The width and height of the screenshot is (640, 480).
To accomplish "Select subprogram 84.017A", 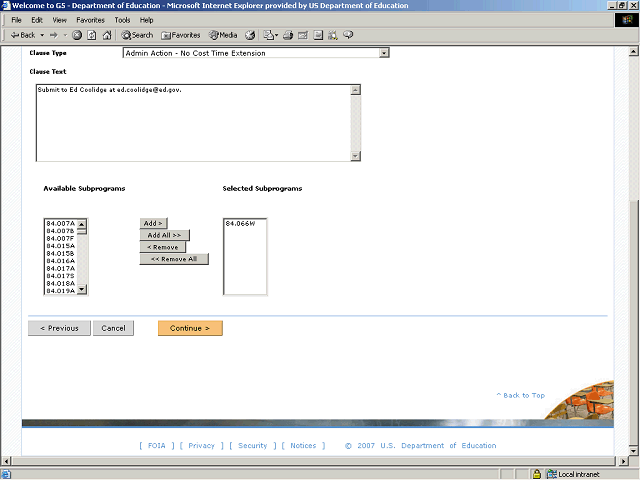I will (x=61, y=268).
